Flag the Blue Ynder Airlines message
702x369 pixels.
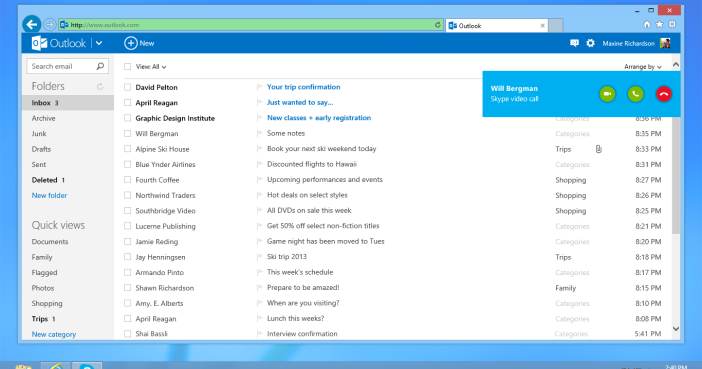click(259, 164)
